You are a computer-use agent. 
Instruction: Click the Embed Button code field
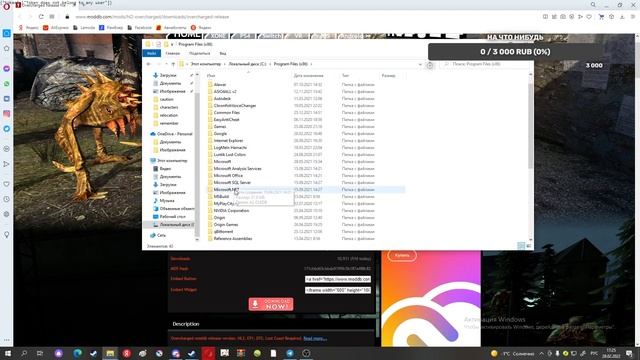tap(338, 279)
